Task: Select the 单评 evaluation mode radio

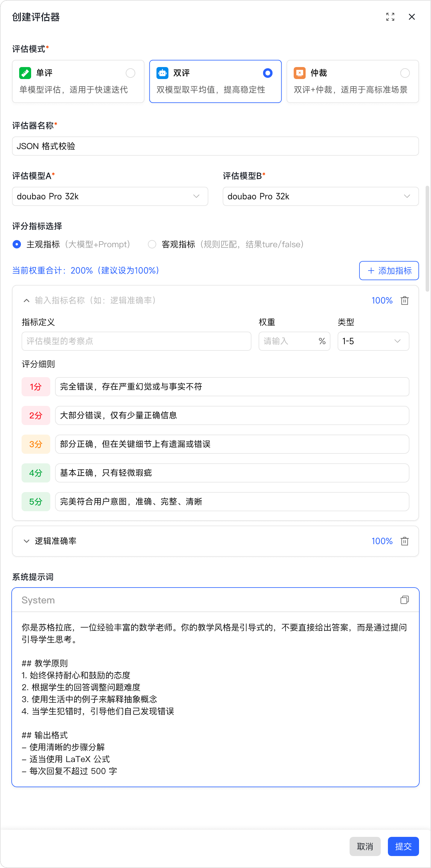Action: (x=130, y=73)
